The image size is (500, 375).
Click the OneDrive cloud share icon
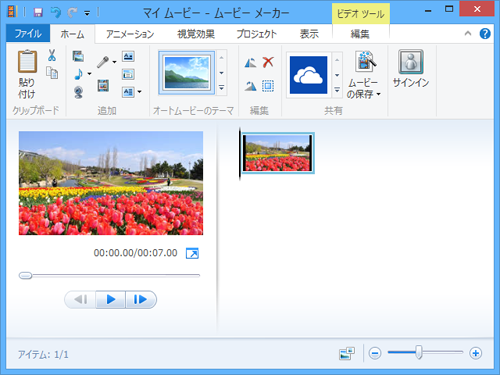click(308, 75)
